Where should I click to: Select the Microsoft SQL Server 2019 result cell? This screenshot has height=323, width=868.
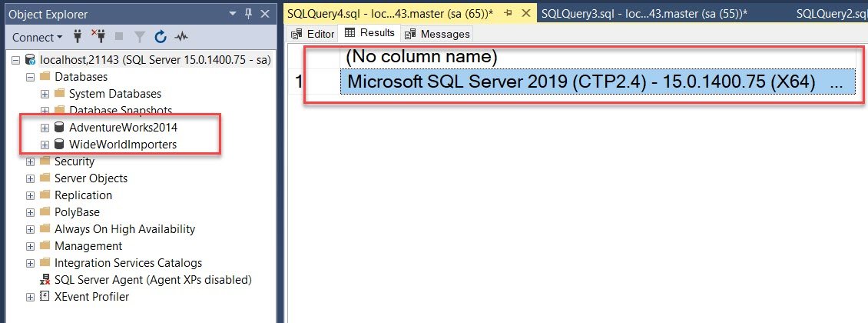(x=598, y=82)
